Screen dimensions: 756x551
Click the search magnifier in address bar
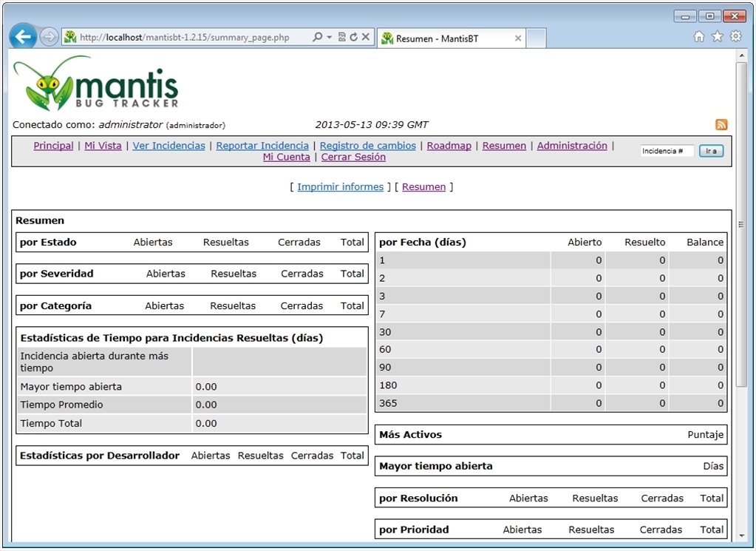pyautogui.click(x=317, y=37)
